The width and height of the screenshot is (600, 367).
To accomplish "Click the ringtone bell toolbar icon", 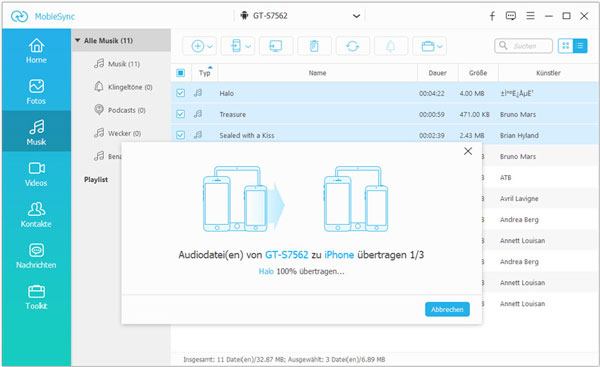I will [391, 46].
